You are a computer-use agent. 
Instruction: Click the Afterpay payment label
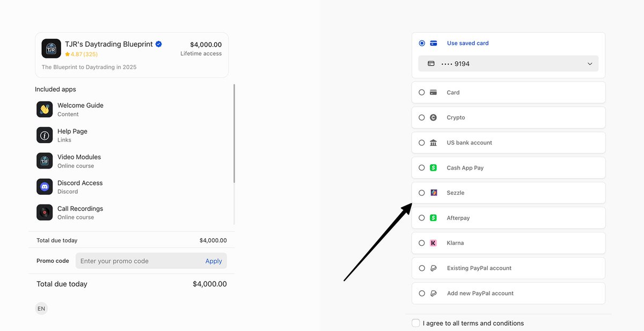(458, 218)
